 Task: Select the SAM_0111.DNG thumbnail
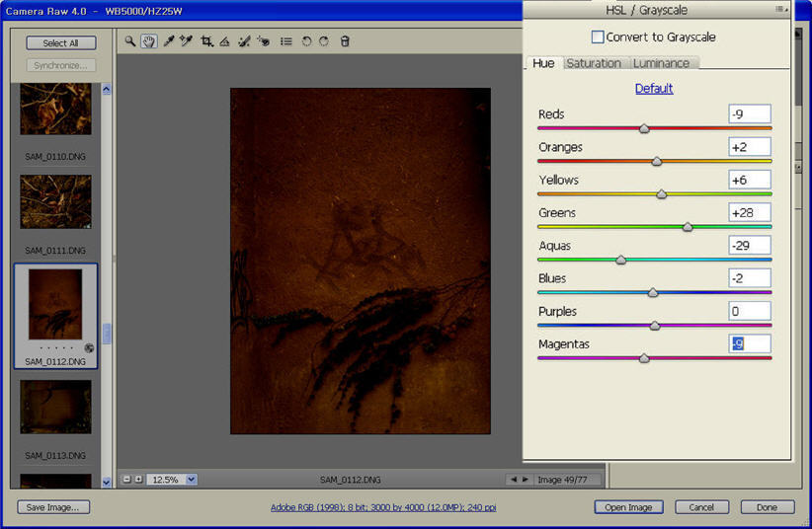tap(56, 202)
